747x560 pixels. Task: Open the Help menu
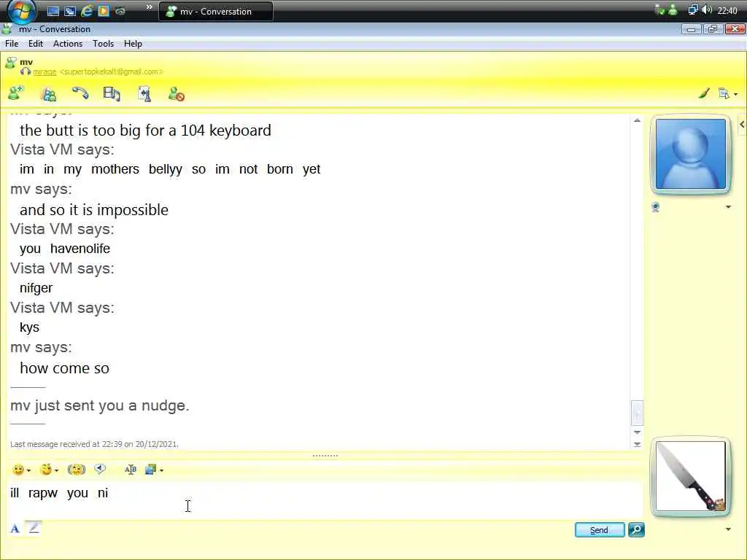pyautogui.click(x=133, y=44)
